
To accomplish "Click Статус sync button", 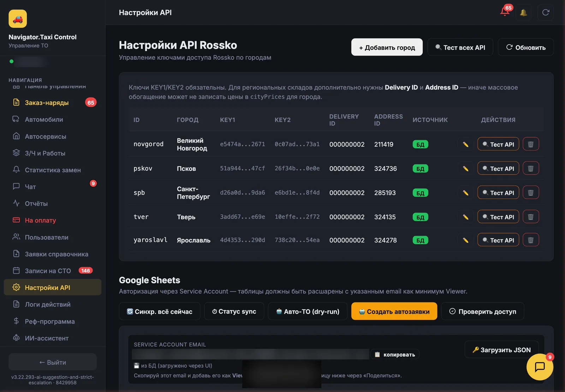I will [234, 311].
